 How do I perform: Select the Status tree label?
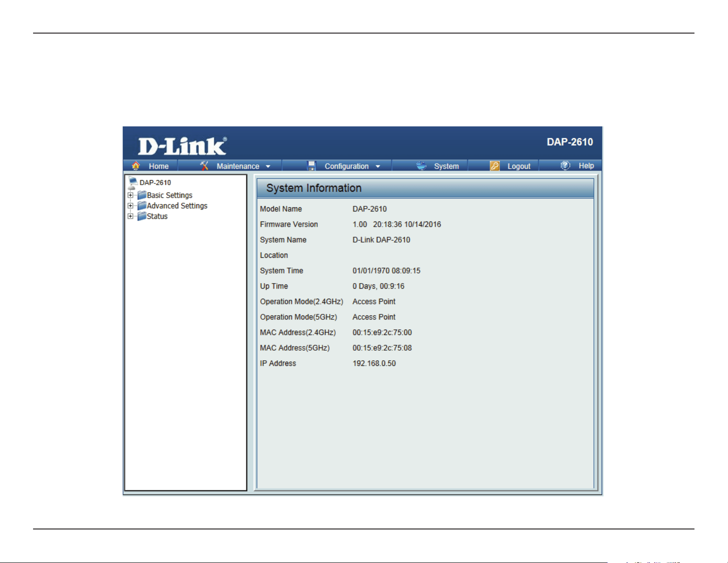[157, 216]
